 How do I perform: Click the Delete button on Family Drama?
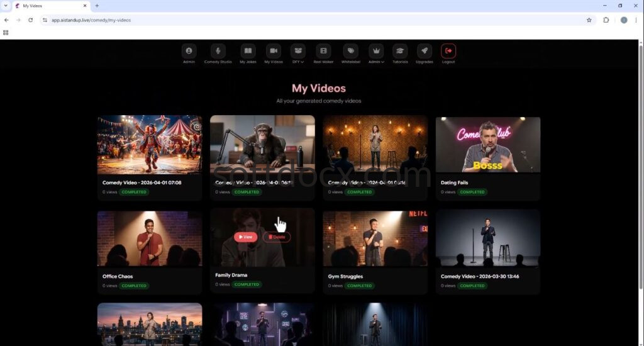click(277, 237)
